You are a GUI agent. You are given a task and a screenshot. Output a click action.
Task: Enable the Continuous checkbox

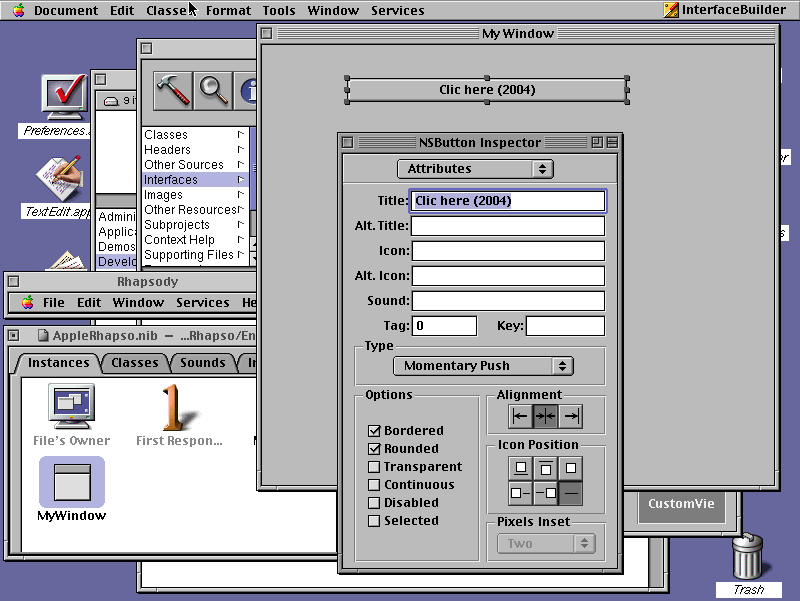(x=374, y=485)
